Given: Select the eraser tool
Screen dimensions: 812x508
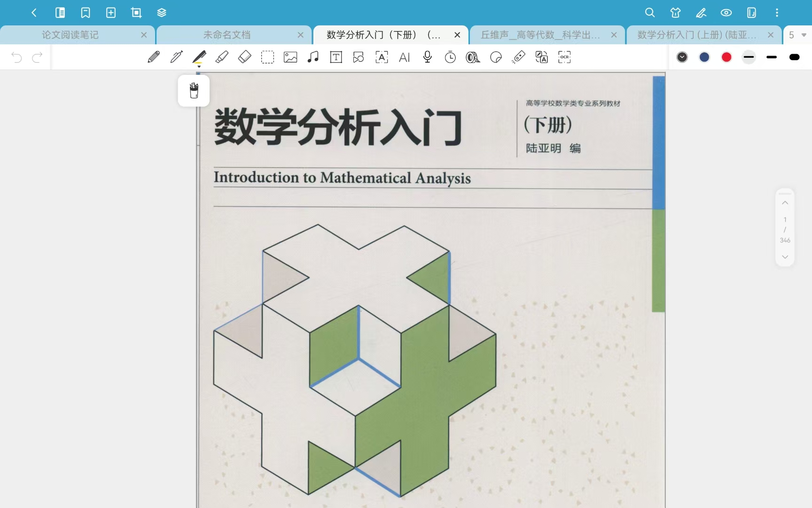Looking at the screenshot, I should [245, 57].
